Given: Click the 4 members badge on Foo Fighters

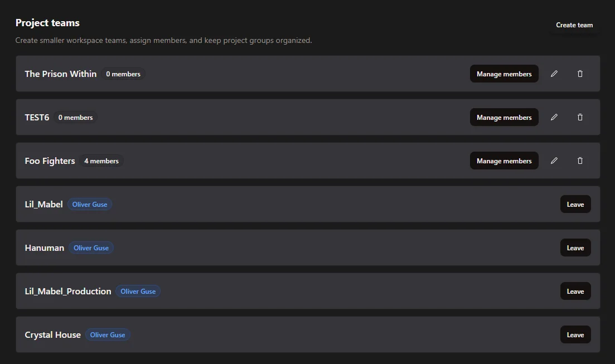Looking at the screenshot, I should [101, 161].
